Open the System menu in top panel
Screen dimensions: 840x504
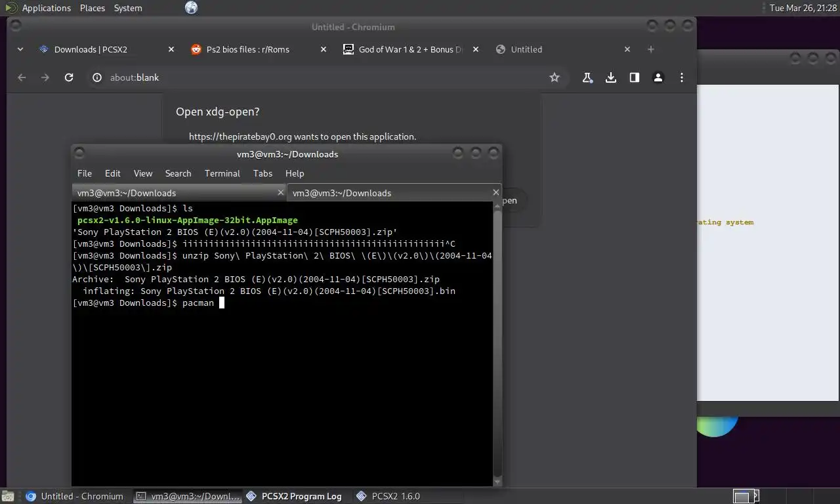point(128,8)
